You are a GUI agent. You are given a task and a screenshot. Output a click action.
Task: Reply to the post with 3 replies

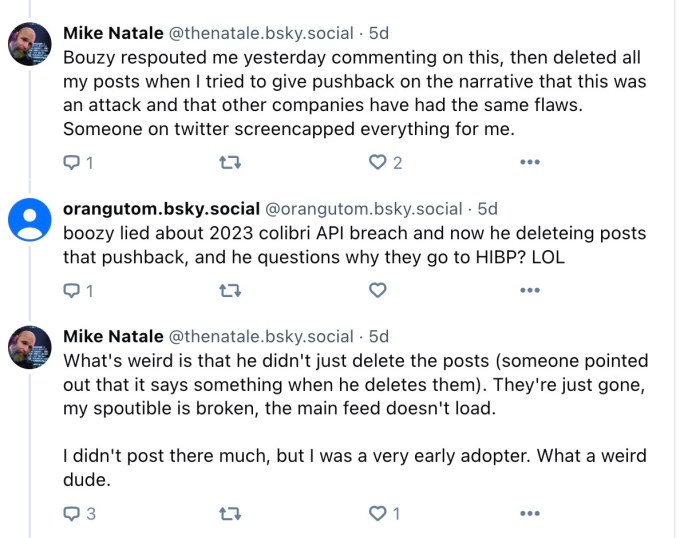[x=71, y=514]
